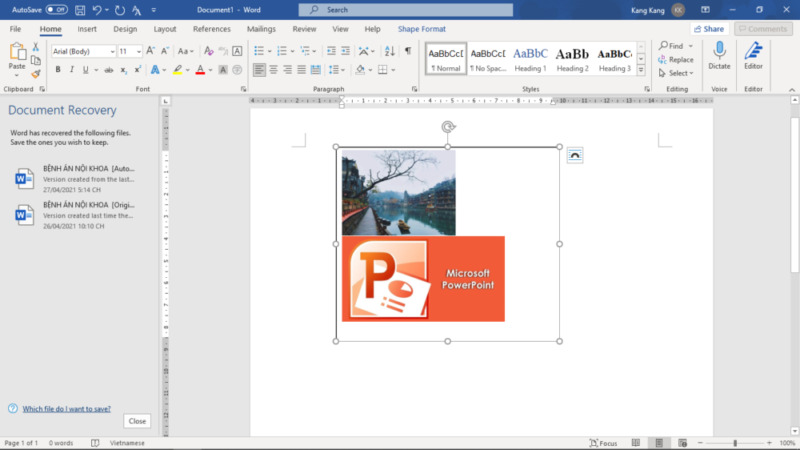The image size is (800, 450).
Task: Center align the paragraph
Action: (x=274, y=70)
